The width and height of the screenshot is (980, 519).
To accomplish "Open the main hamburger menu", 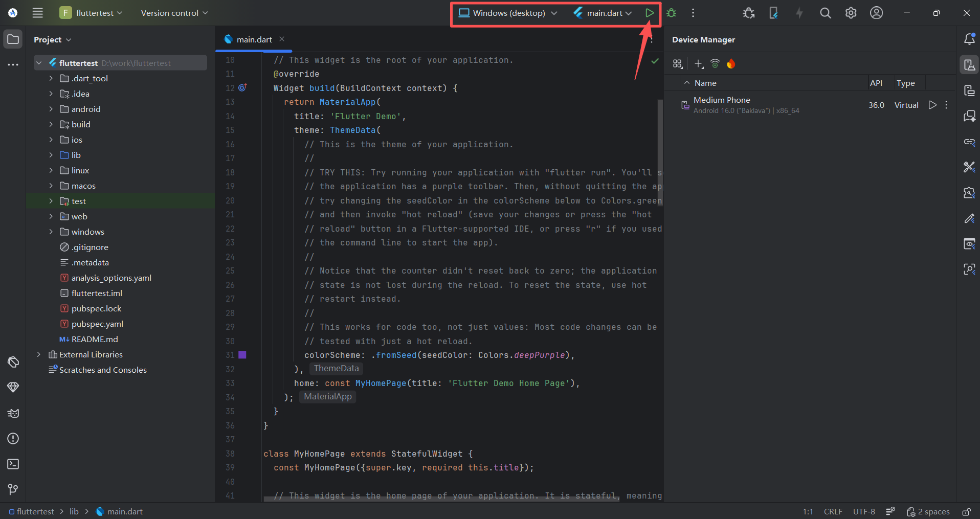I will pos(38,13).
